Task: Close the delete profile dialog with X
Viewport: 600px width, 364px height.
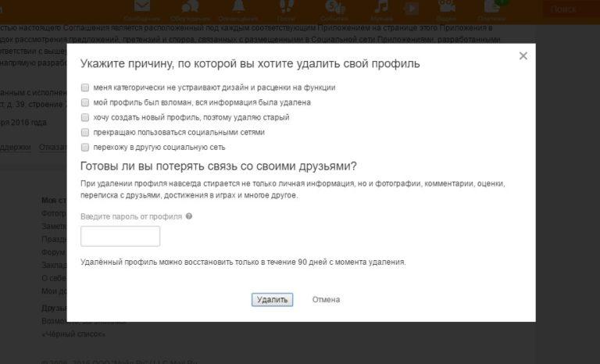Action: [523, 56]
